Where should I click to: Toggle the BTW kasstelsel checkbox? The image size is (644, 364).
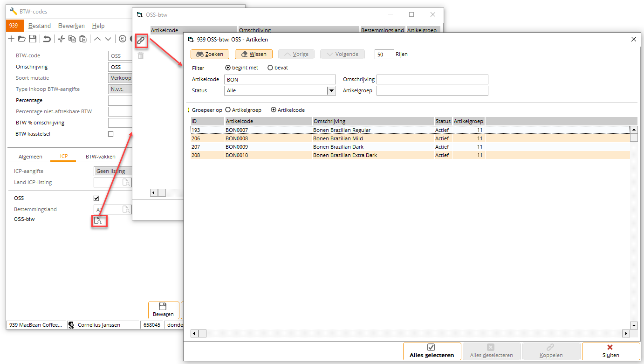(110, 134)
